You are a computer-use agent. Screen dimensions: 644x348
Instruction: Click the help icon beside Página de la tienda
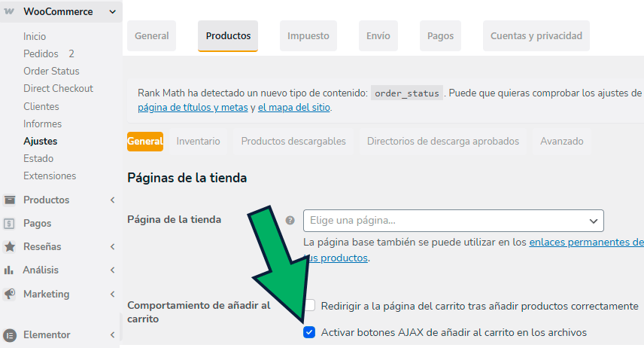pyautogui.click(x=290, y=221)
